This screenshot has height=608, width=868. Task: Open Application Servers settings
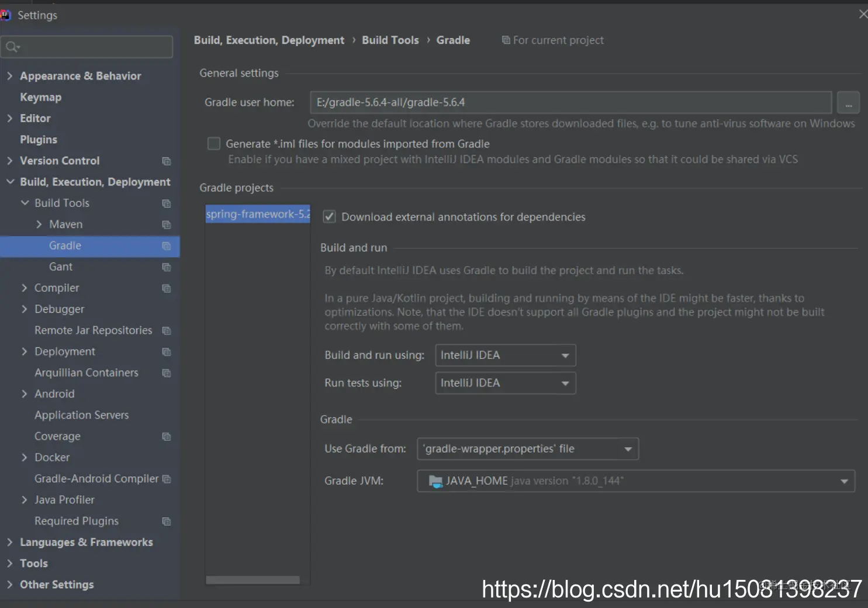click(81, 415)
